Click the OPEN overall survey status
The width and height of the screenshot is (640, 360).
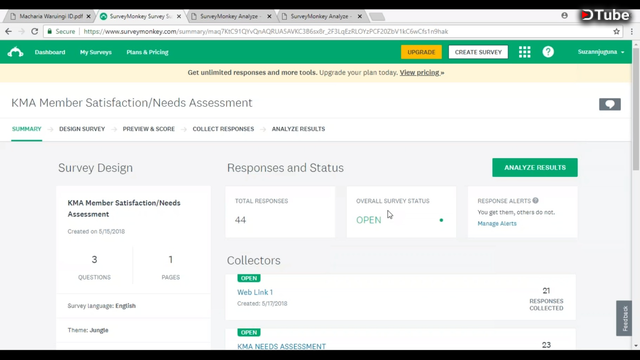tap(369, 220)
